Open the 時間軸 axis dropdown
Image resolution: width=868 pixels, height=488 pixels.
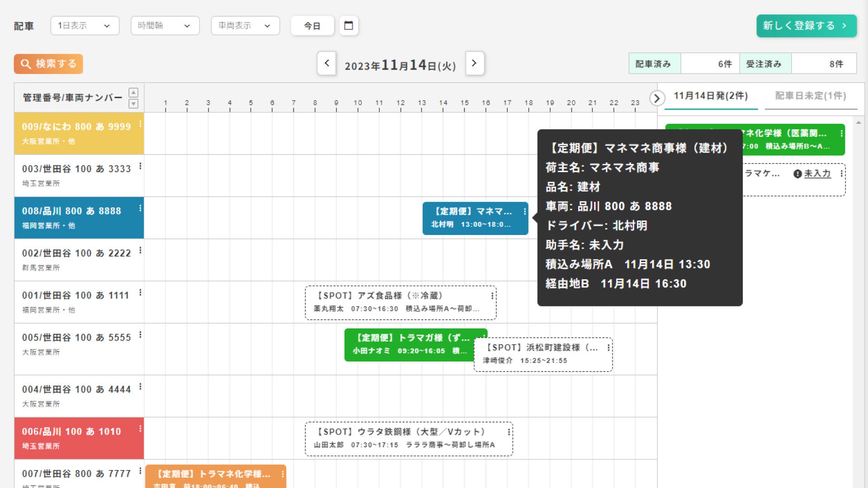click(165, 26)
